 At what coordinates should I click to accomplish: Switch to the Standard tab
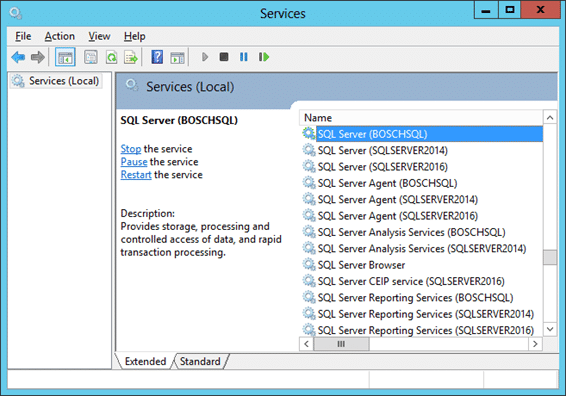(x=200, y=361)
